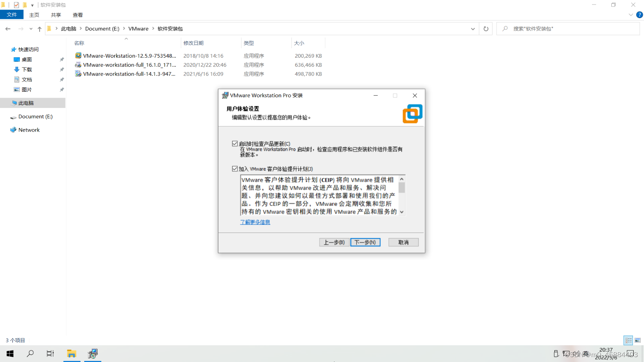Click USB safely remove tray icon
Image resolution: width=644 pixels, height=362 pixels.
(556, 353)
